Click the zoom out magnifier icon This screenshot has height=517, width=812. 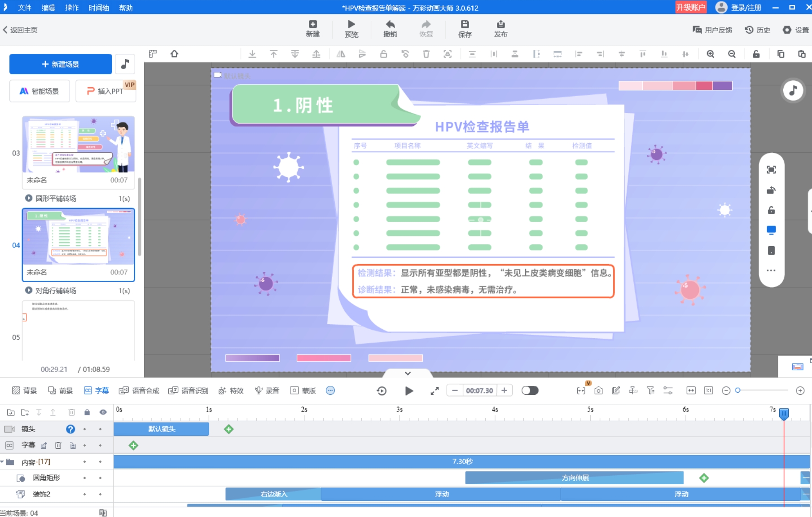pyautogui.click(x=732, y=54)
